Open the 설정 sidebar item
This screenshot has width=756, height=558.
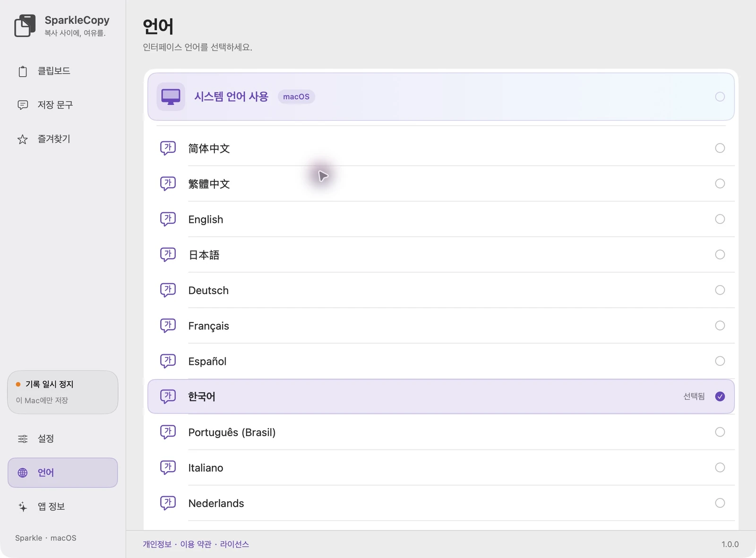click(x=62, y=439)
